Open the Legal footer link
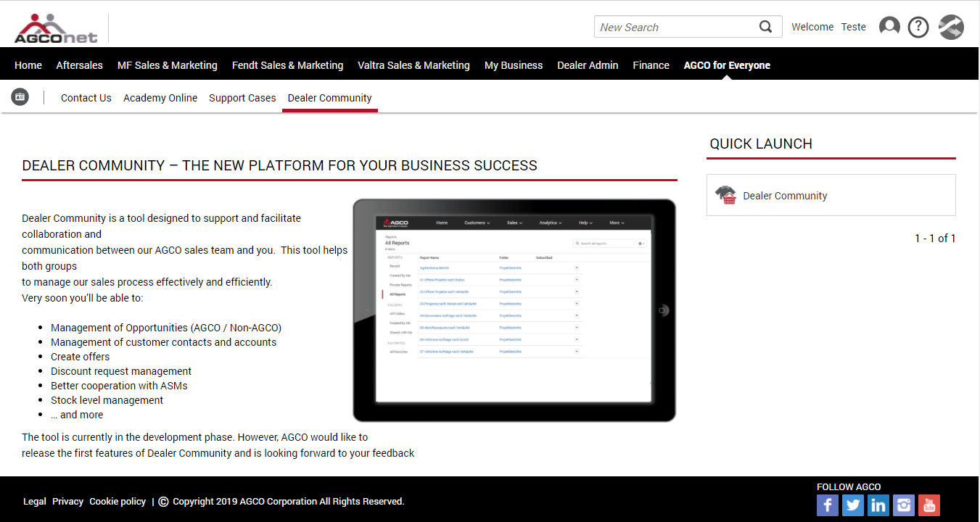 pos(35,501)
